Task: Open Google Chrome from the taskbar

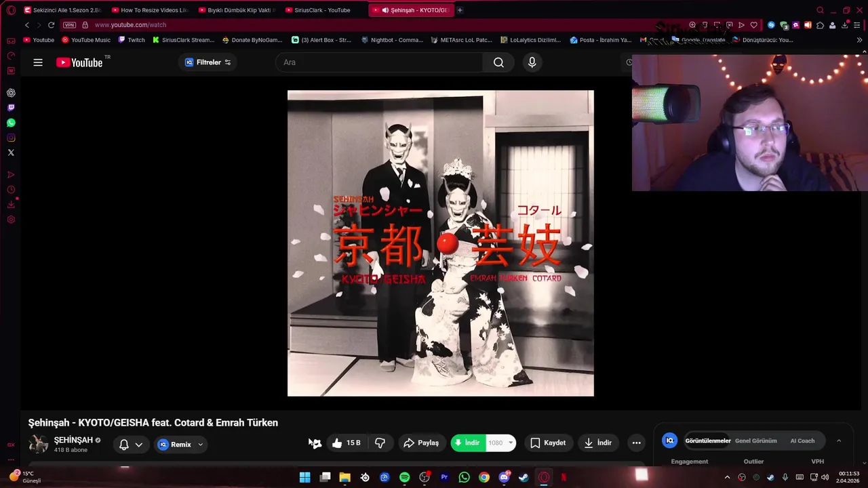Action: pos(484,477)
